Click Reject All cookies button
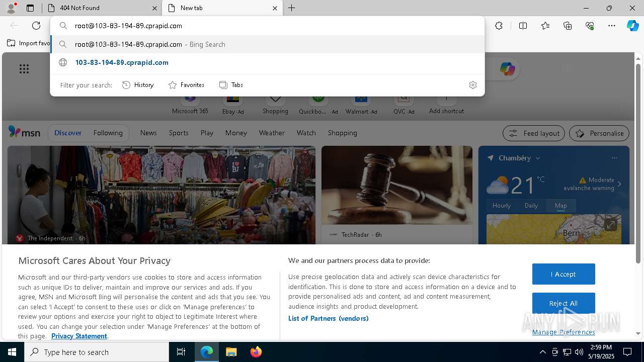Viewport: 644px width, 362px height. click(563, 303)
